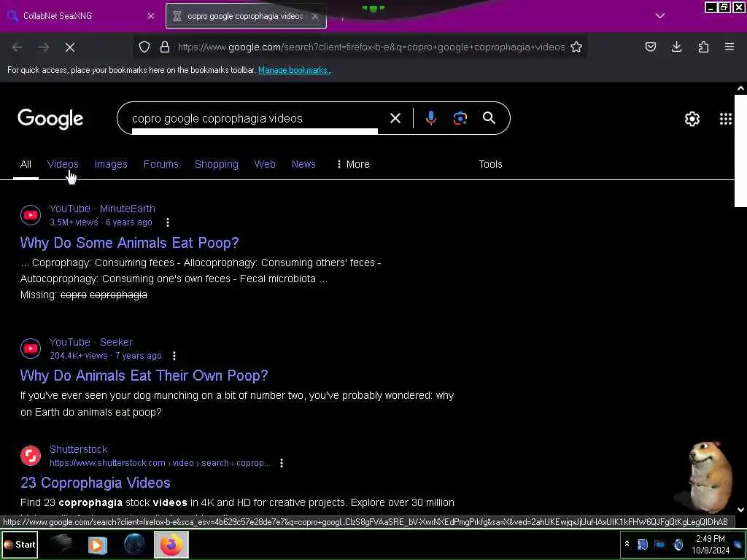Open the globe browser taskbar icon

134,544
